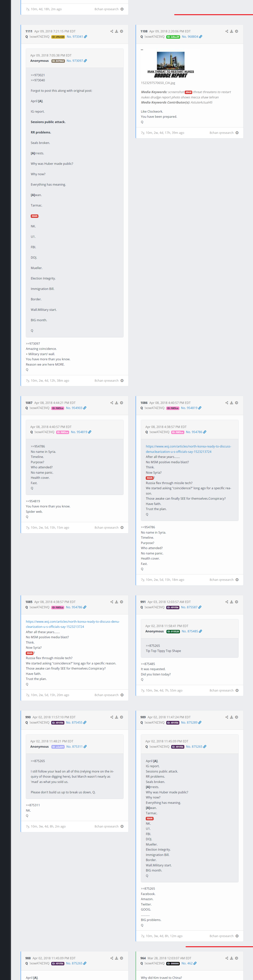Viewport: 253px width, 980px height.
Task: Click the pink ID f685ca badge on post 1087
Action: click(x=58, y=408)
